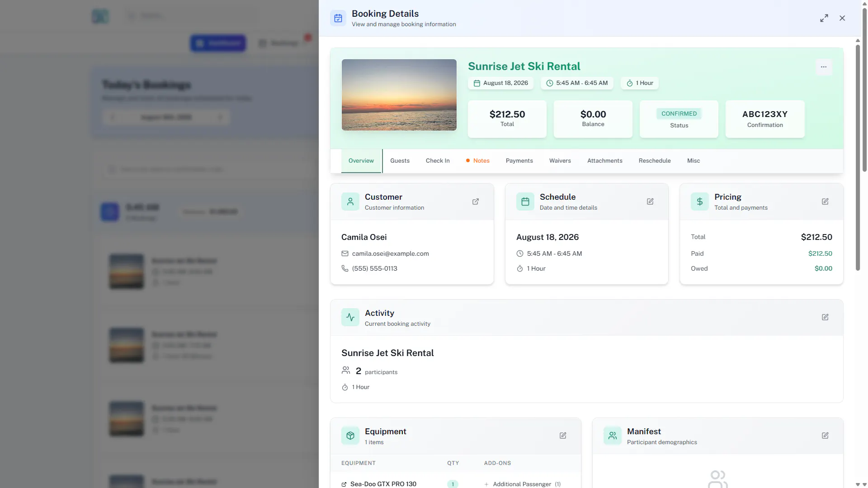Click the Additional Passenger add-on

pos(522,484)
